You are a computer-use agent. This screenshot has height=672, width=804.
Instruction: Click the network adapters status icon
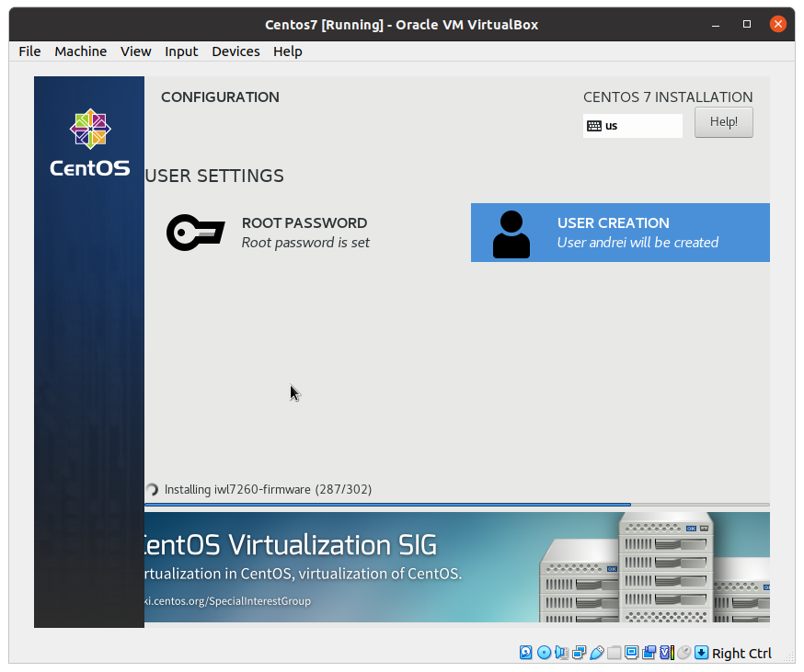click(x=579, y=653)
